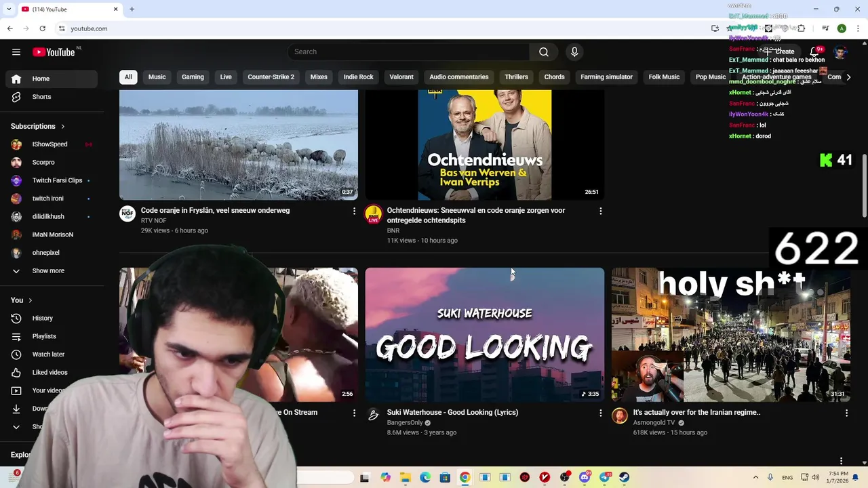Open Playlists in the sidebar
The height and width of the screenshot is (488, 868).
[x=52, y=336]
